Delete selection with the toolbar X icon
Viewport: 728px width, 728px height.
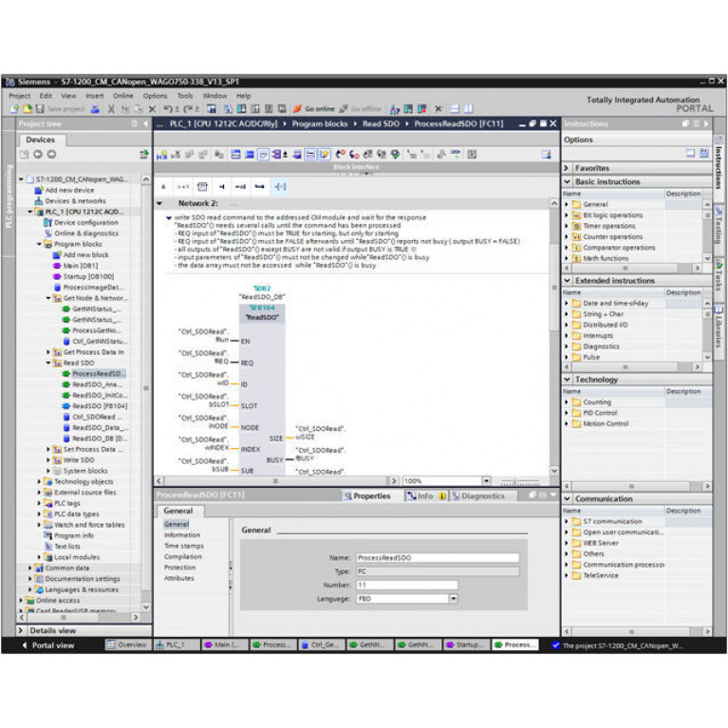(152, 109)
